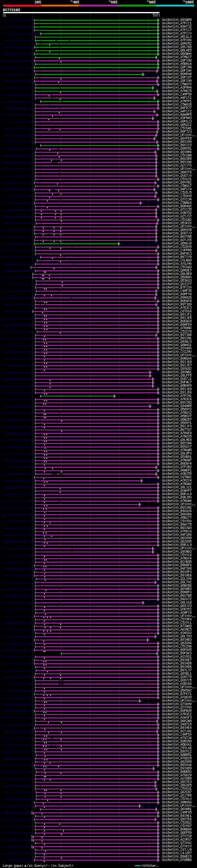Screen dimensions: 197x868
Task: Click the cyan ~100% identity color bar
Action: 175,6
